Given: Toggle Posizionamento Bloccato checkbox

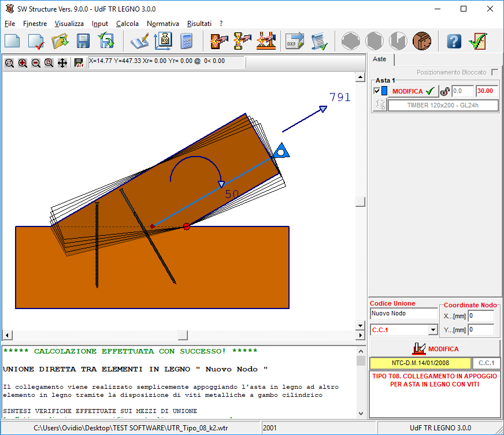Looking at the screenshot, I should pos(495,72).
